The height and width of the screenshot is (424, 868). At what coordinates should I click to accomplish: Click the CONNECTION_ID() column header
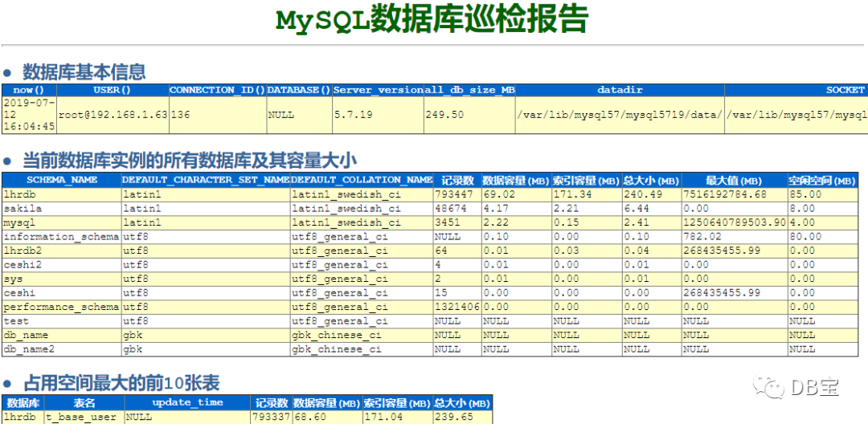point(218,90)
